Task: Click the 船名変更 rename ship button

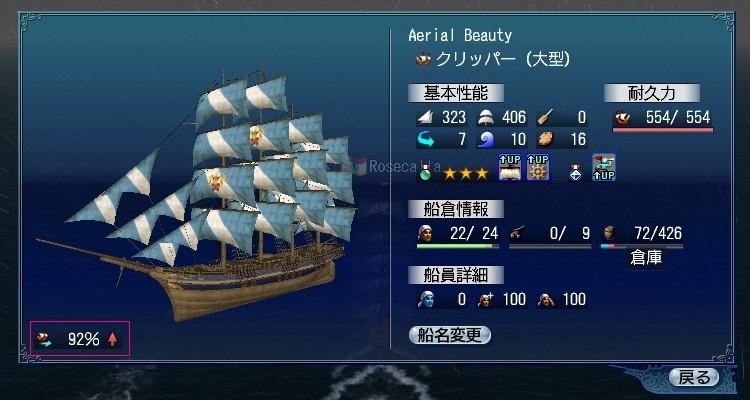Action: 450,335
